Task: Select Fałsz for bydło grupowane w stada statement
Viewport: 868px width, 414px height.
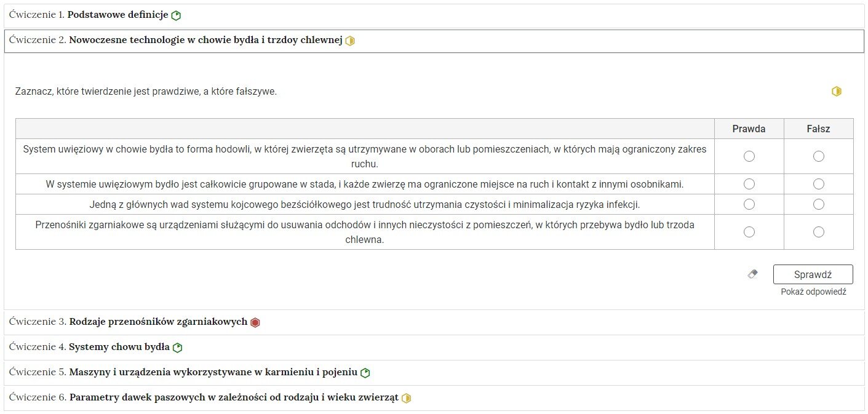Action: coord(819,184)
